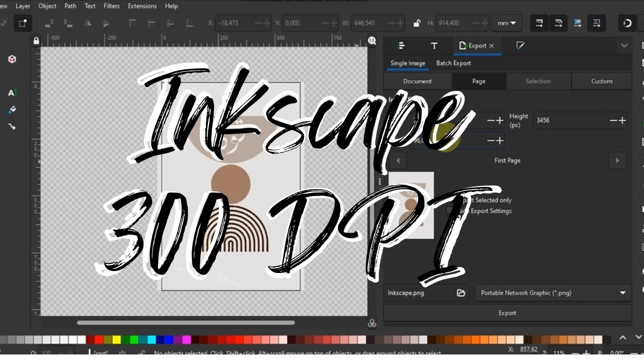Decrease export Height with minus button
The width and height of the screenshot is (644, 362).
pyautogui.click(x=613, y=121)
